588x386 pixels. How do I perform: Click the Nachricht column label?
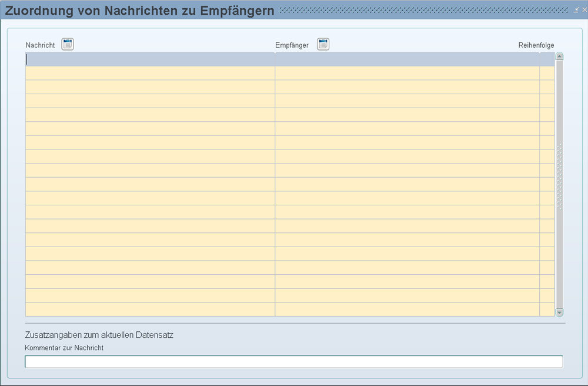40,45
